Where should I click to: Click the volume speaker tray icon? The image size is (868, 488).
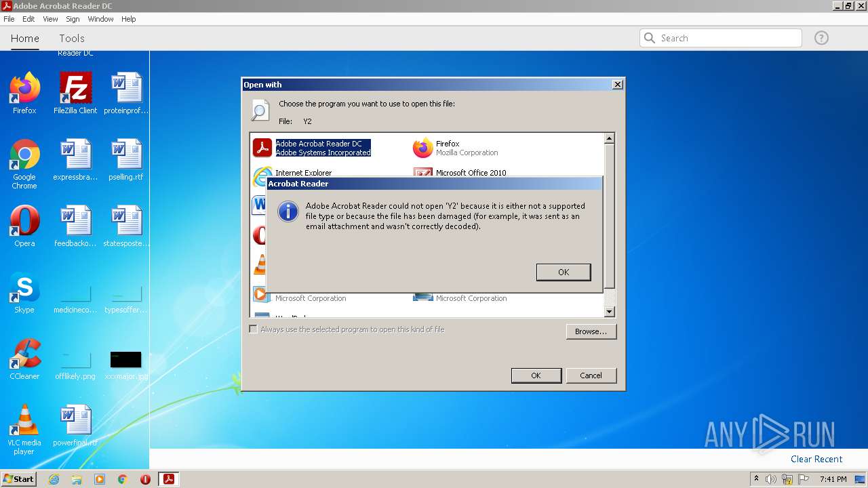771,479
